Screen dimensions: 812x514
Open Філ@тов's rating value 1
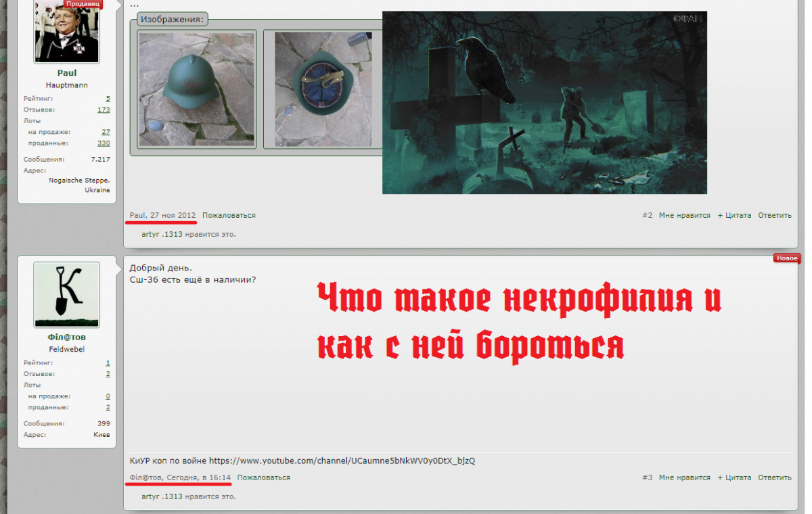(x=108, y=363)
